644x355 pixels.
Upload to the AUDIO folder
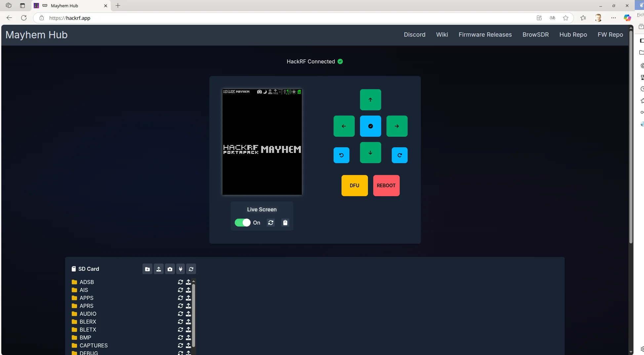tap(188, 314)
